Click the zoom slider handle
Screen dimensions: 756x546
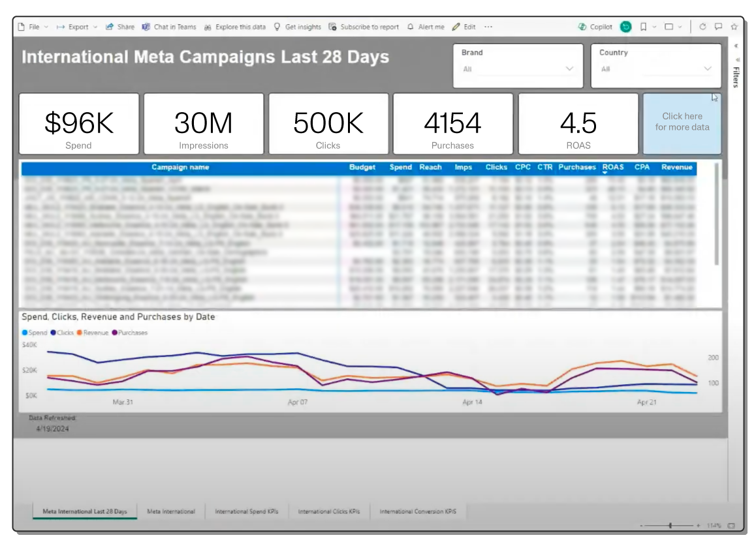click(x=670, y=526)
